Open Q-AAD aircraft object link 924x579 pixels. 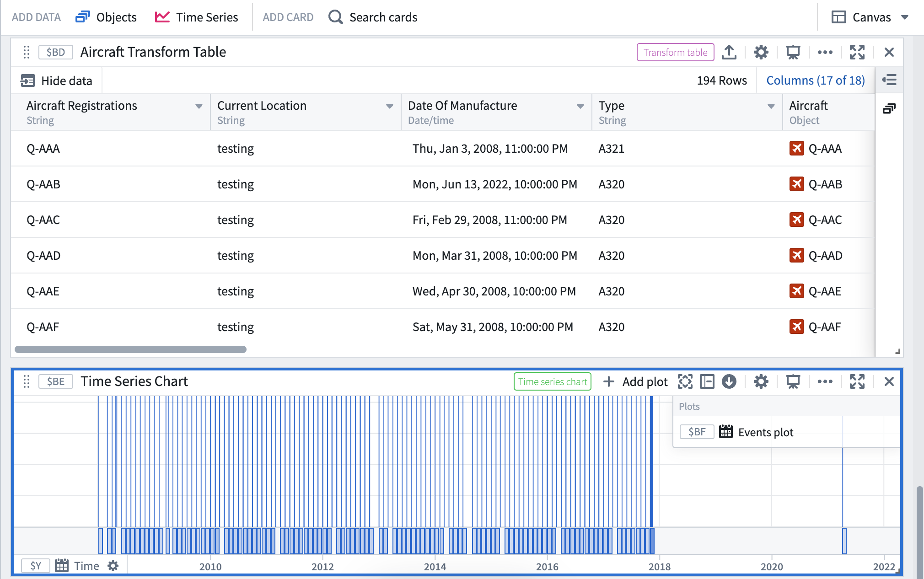pos(816,256)
